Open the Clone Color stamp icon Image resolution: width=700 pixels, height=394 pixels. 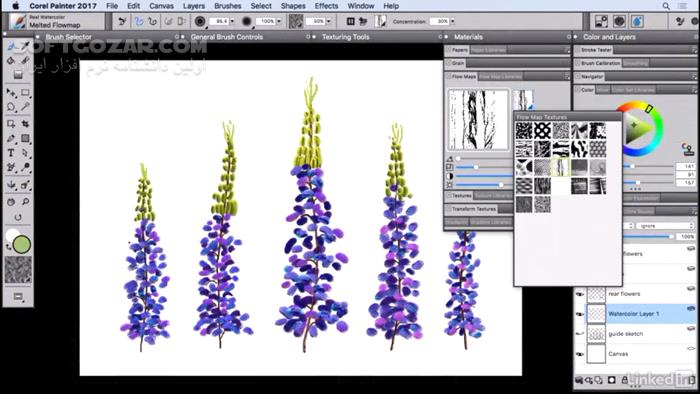pos(688,149)
